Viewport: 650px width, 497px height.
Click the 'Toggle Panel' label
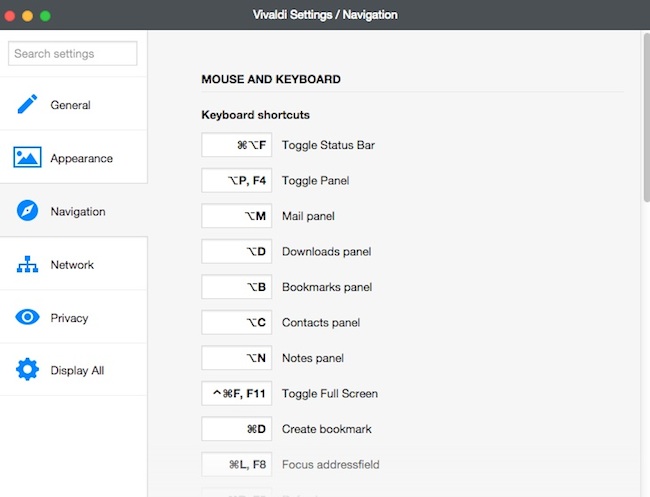click(315, 181)
